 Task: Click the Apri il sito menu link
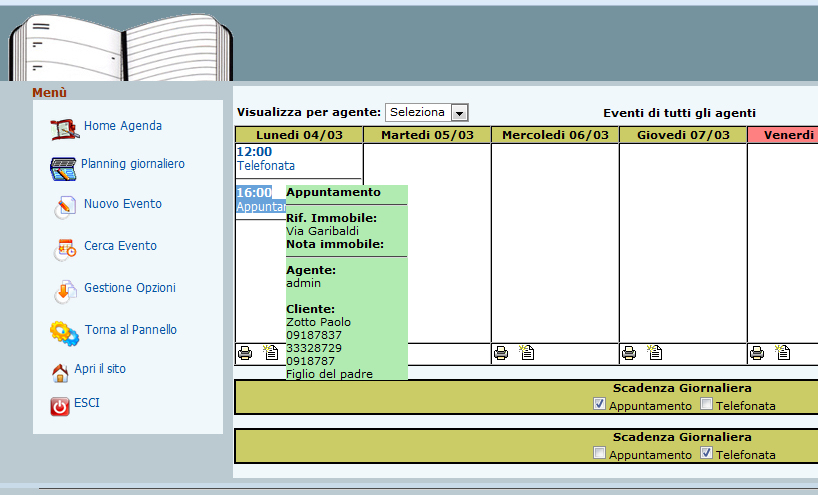pyautogui.click(x=99, y=369)
